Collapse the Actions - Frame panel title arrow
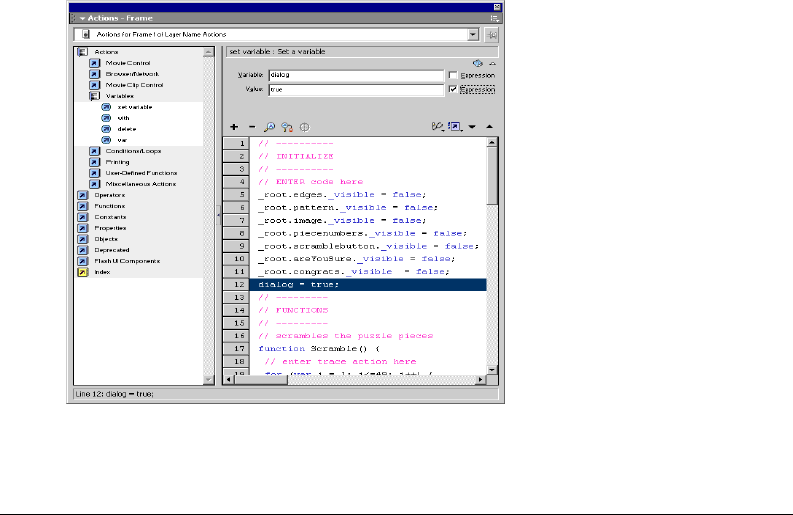This screenshot has width=793, height=515. (x=82, y=18)
